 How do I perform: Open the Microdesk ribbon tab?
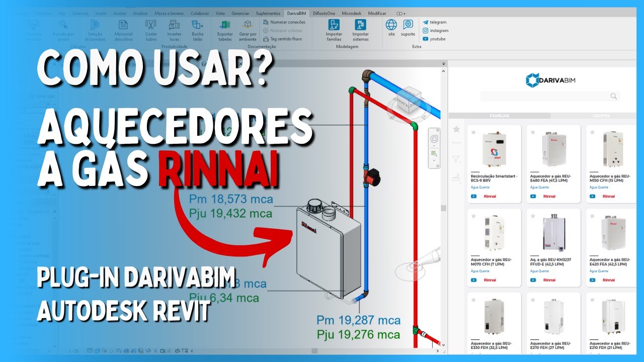pos(352,13)
